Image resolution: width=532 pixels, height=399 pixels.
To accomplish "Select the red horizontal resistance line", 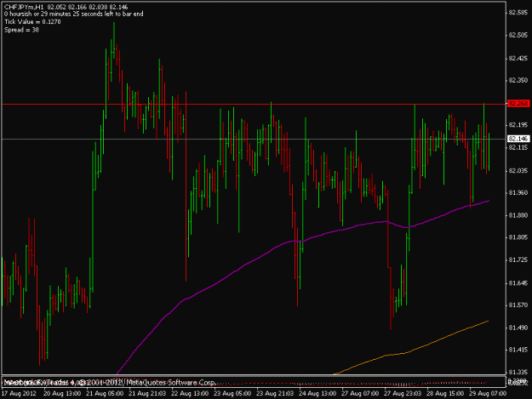I will (x=255, y=104).
